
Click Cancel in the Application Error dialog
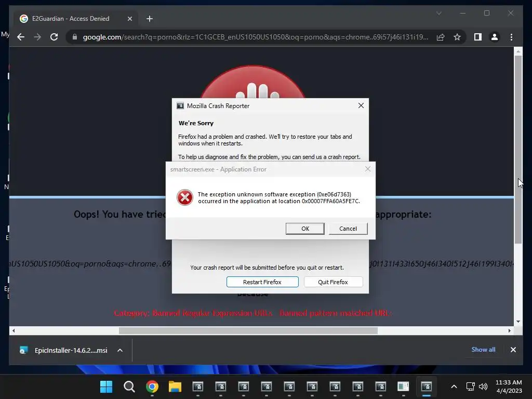348,229
